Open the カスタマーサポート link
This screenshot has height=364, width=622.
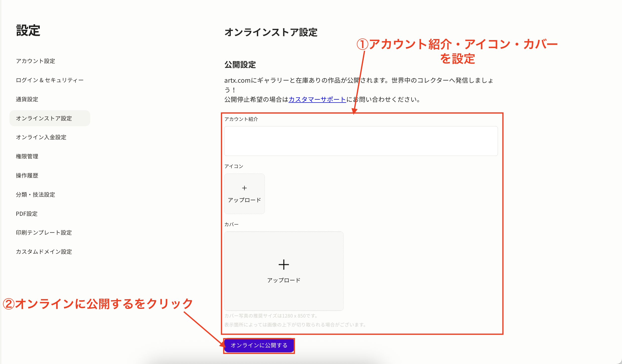pyautogui.click(x=317, y=100)
